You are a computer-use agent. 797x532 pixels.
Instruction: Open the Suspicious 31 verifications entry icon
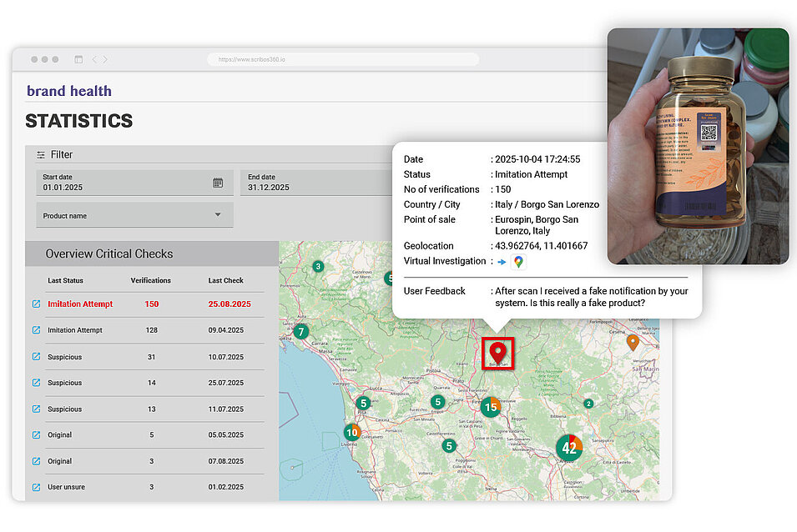(x=36, y=357)
